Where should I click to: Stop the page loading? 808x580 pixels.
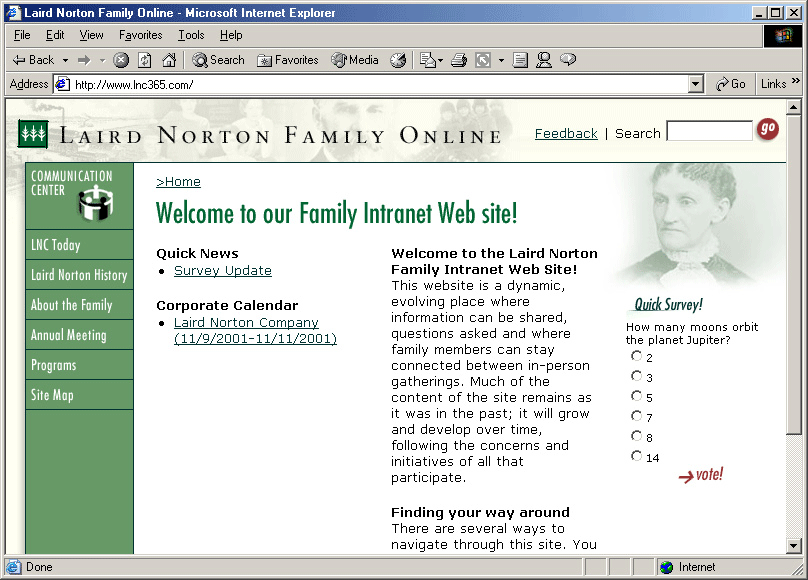point(121,60)
